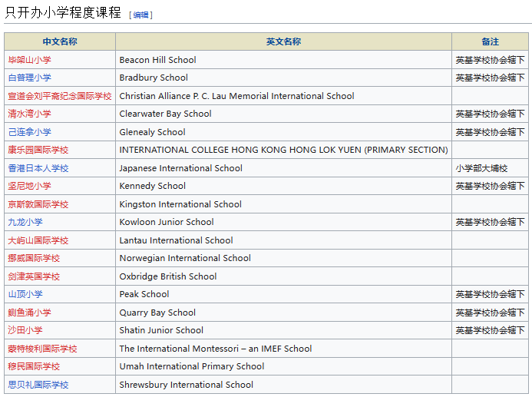Open the 坚尼地小学 link

29,186
